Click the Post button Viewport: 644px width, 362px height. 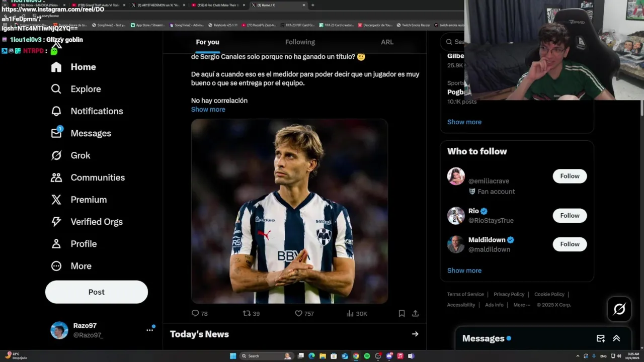tap(97, 292)
